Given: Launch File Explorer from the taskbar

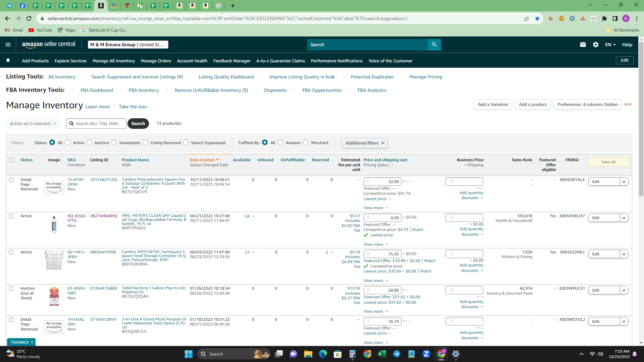Looking at the screenshot, I should [x=308, y=354].
